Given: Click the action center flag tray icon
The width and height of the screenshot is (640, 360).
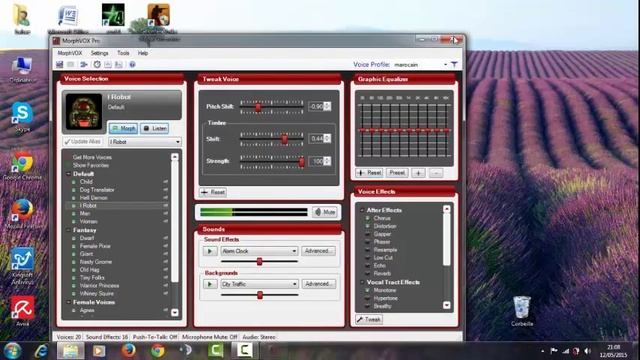Looking at the screenshot, I should point(554,351).
